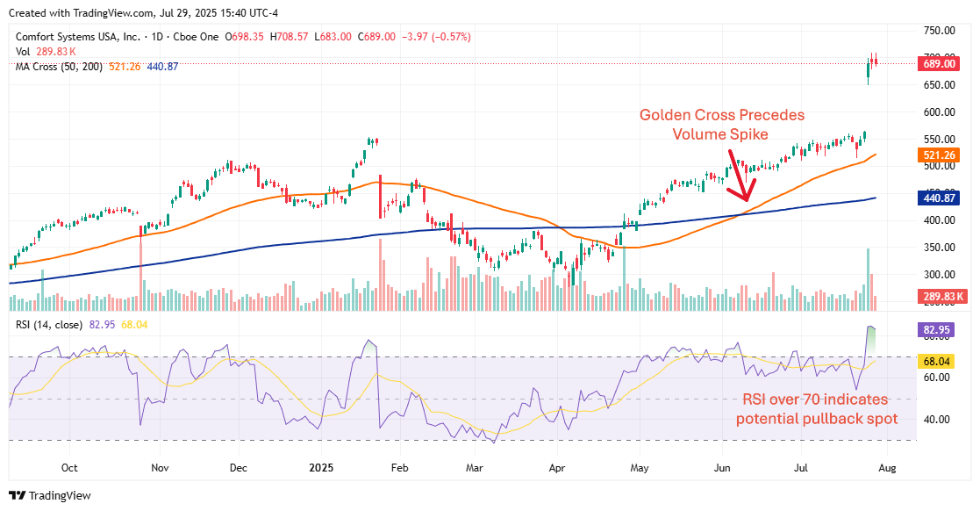
Task: Click the 750.00 price scale label
Action: pyautogui.click(x=940, y=30)
